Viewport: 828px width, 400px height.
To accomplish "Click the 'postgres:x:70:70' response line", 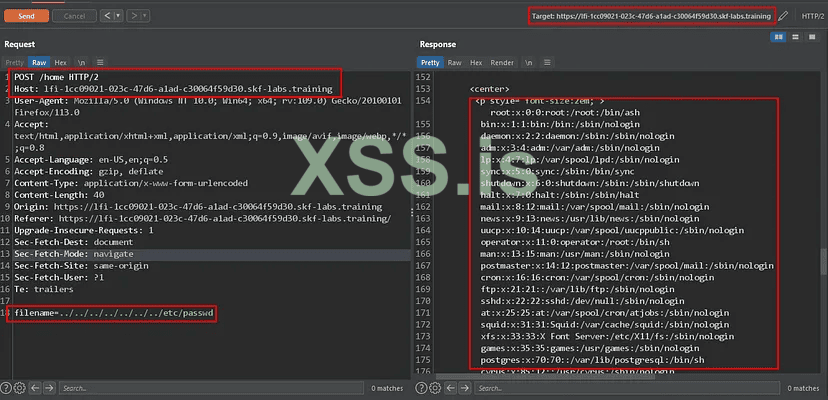I will 592,360.
